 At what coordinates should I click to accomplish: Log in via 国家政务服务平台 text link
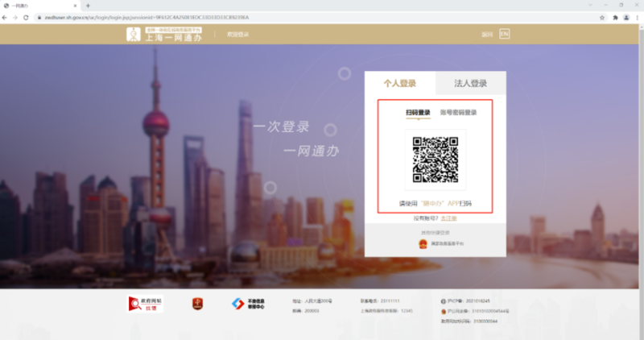(448, 244)
